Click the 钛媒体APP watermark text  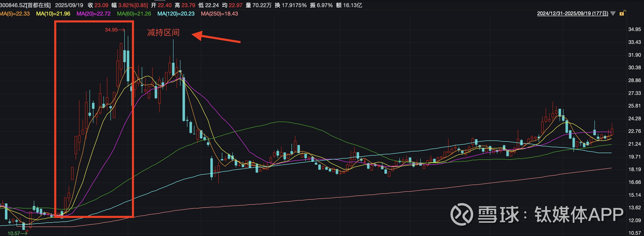point(579,214)
